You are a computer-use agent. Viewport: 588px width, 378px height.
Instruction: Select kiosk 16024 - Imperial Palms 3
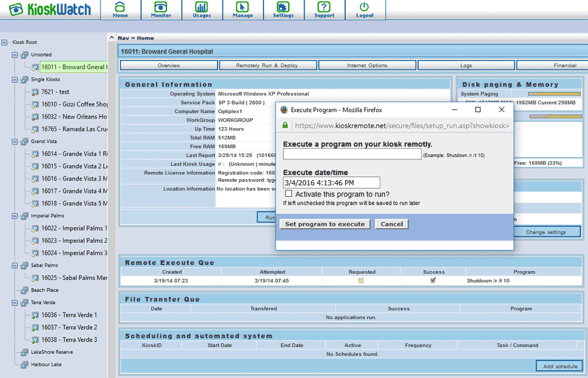point(74,253)
